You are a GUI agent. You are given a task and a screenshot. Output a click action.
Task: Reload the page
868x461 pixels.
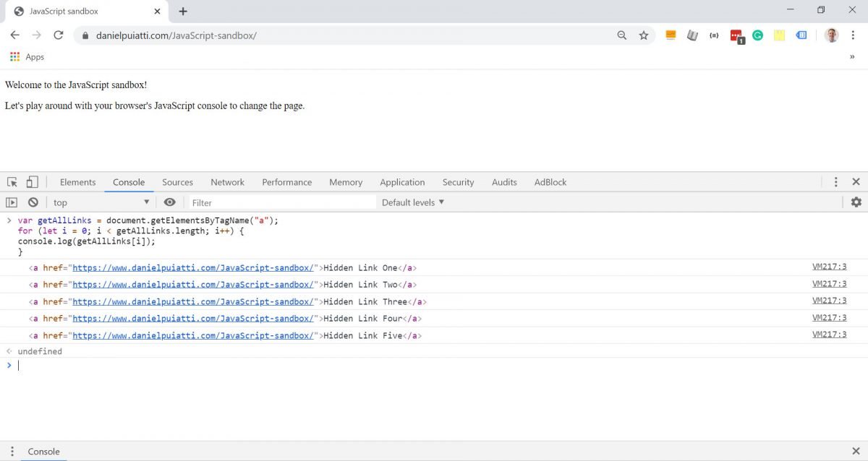pos(59,35)
